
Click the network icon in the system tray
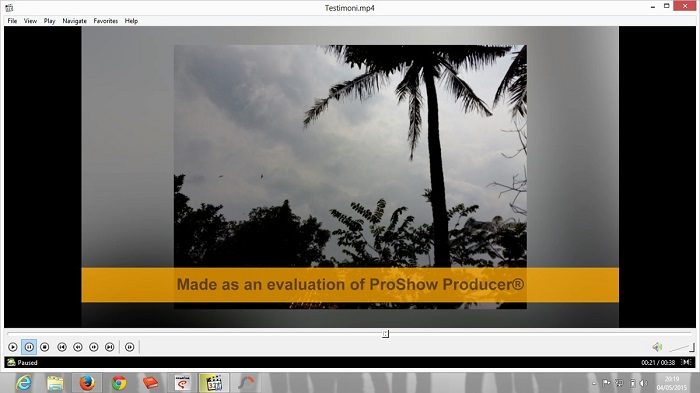[x=619, y=383]
